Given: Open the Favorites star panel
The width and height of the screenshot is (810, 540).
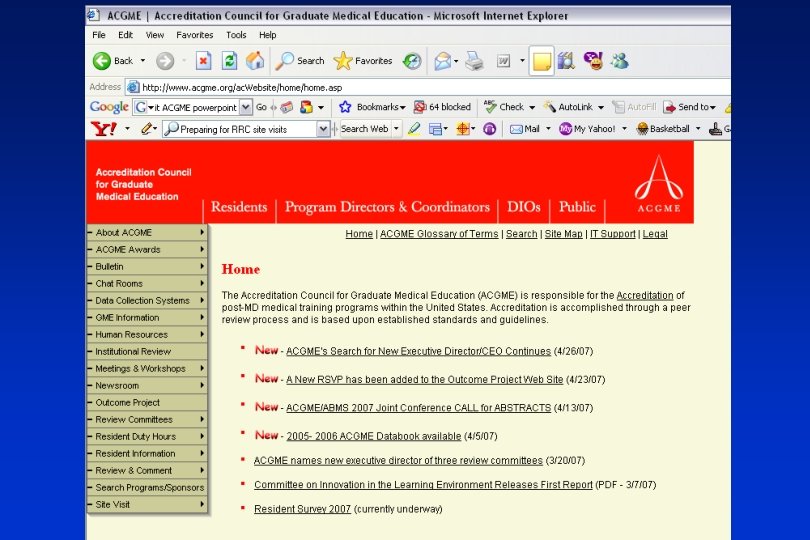Looking at the screenshot, I should 363,61.
